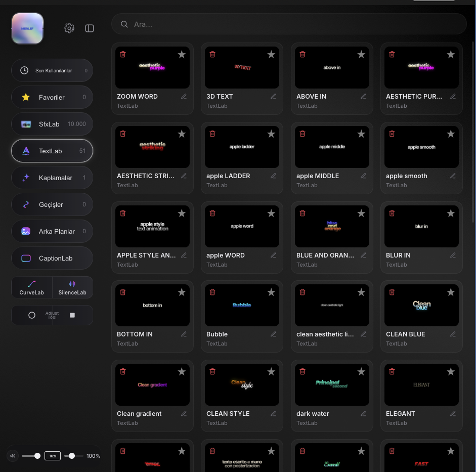Favorite the ABOVE IN preset
Image resolution: width=476 pixels, height=472 pixels.
[x=361, y=54]
